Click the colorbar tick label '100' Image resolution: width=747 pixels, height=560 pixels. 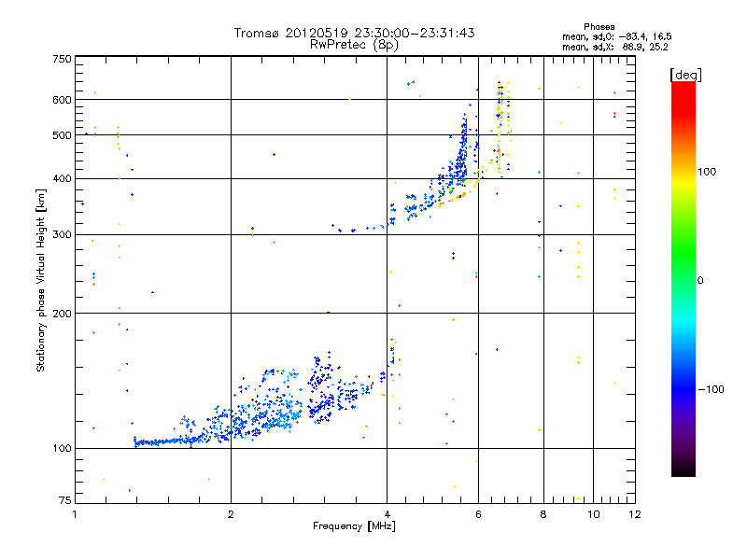(x=707, y=172)
